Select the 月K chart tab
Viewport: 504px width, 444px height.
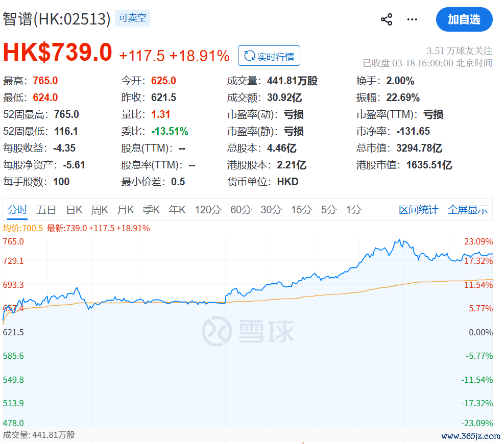tap(125, 210)
